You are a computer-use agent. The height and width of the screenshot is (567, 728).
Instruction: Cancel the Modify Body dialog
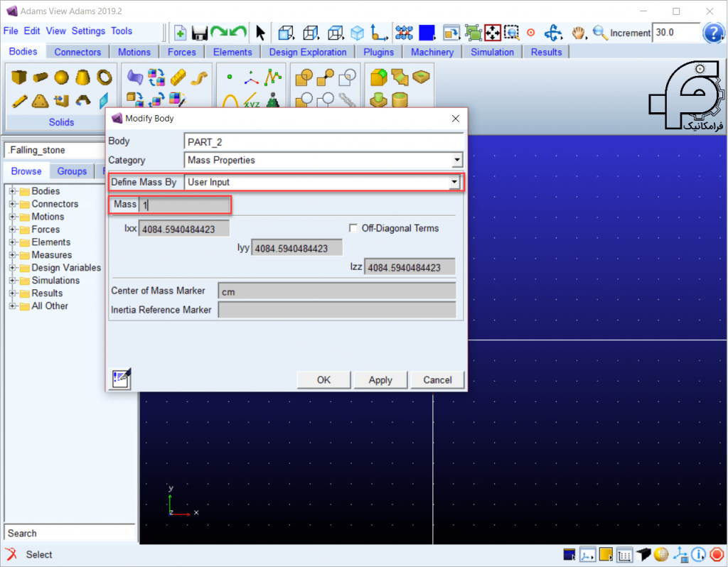pyautogui.click(x=437, y=380)
